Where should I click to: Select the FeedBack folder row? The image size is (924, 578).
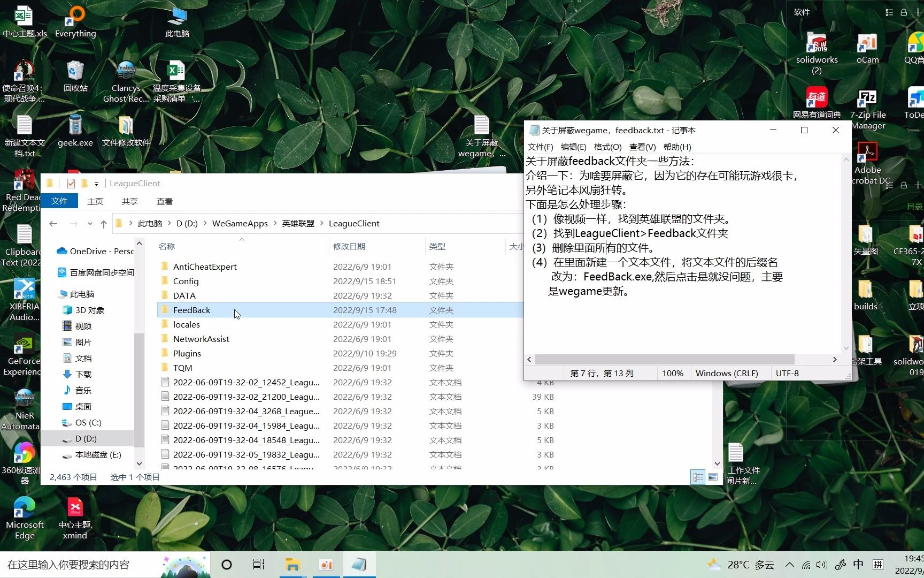(340, 310)
